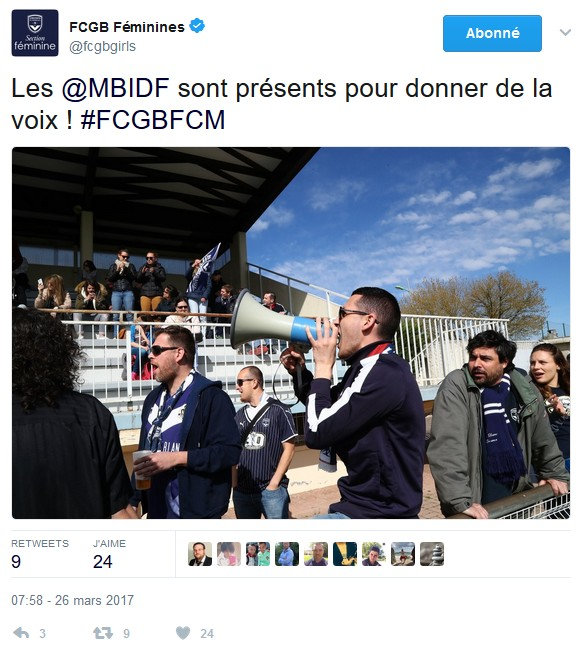585x648 pixels.
Task: Like the tweet with heart icon
Action: [x=183, y=633]
